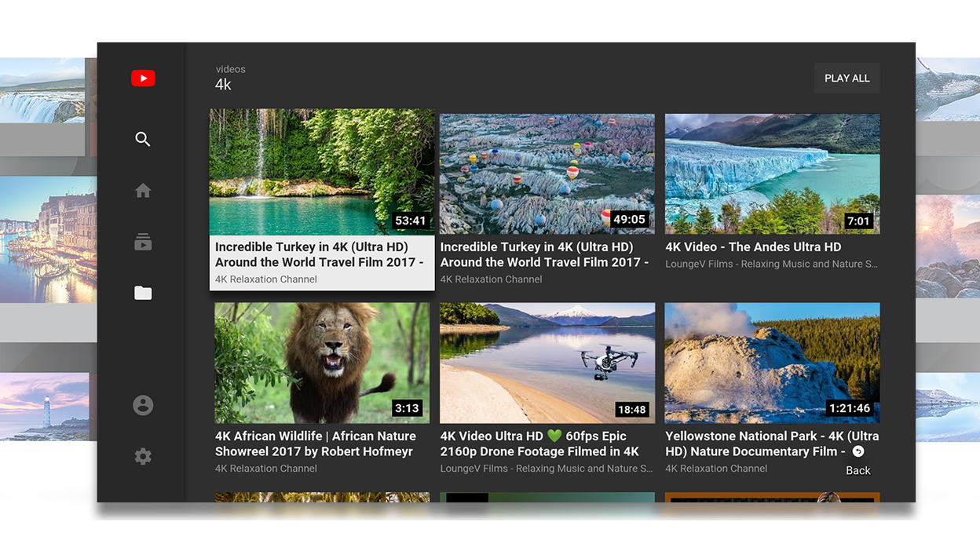Open the Library folder icon
980x551 pixels.
(143, 293)
